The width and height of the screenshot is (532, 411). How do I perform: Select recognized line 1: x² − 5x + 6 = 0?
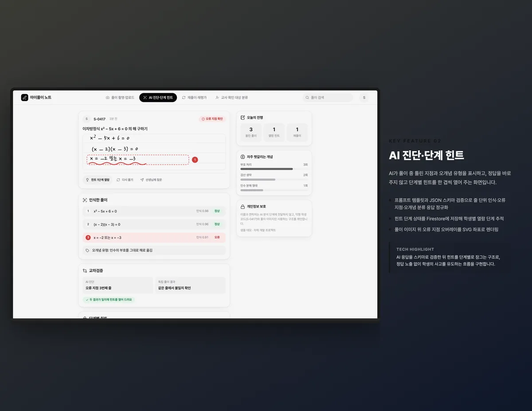click(x=154, y=211)
